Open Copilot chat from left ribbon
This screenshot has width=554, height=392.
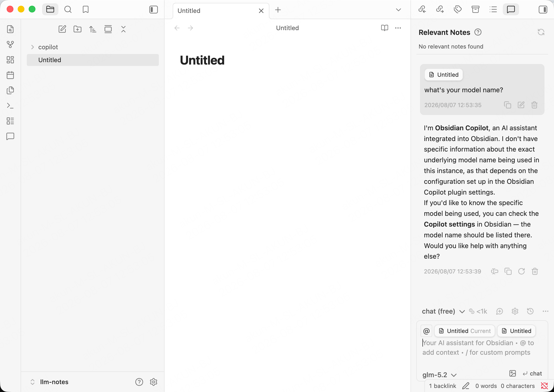[10, 136]
